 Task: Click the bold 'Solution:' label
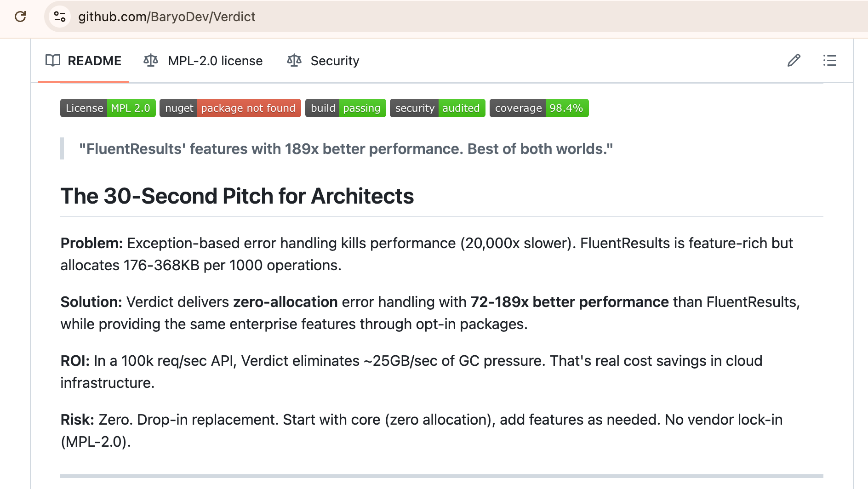(x=91, y=302)
